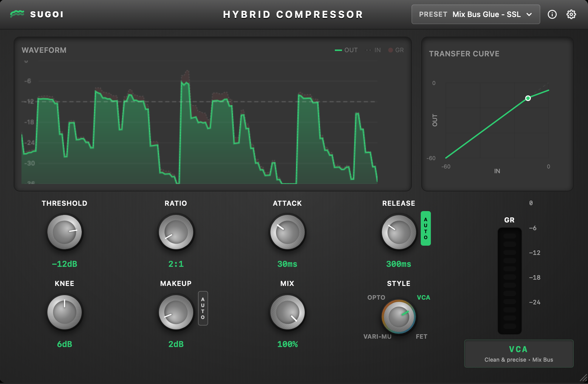Click the GR meter column

[509, 280]
